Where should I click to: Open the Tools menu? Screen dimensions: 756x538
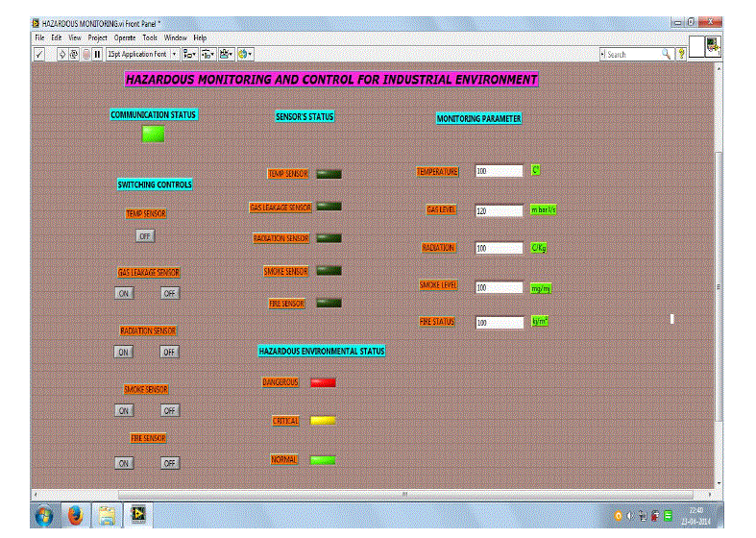[150, 37]
